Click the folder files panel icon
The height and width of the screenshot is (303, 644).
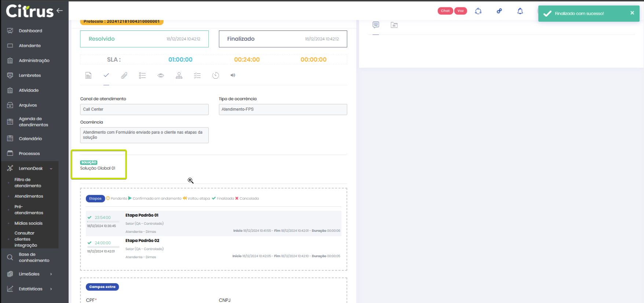click(x=394, y=25)
